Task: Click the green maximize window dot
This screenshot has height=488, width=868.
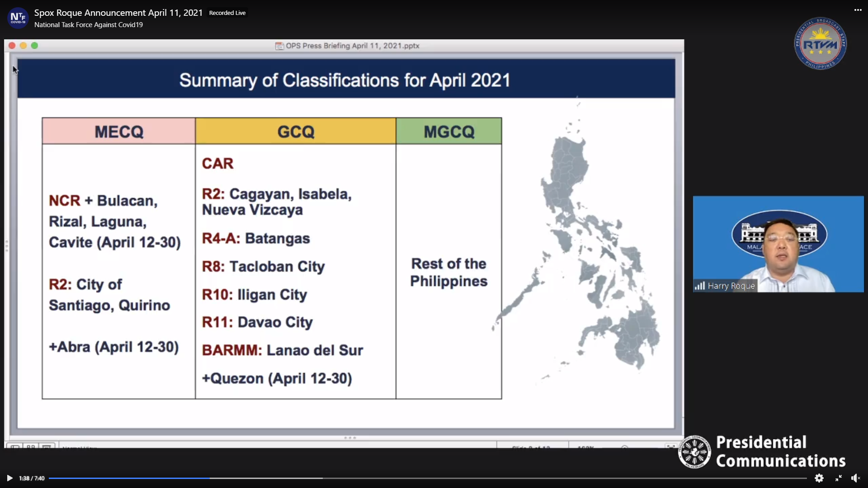Action: [x=34, y=46]
